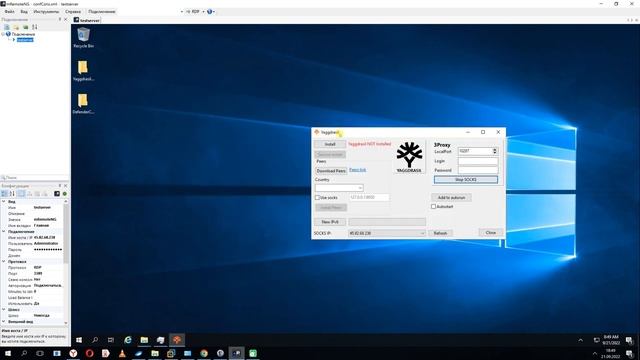This screenshot has height=360, width=640.
Task: Click the Add to autorun button
Action: coord(451,198)
